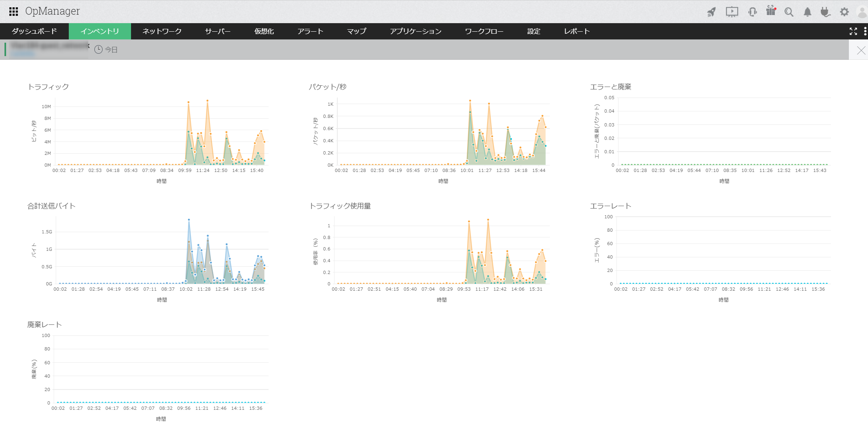Open the ネットワーク menu tab
This screenshot has width=868, height=435.
162,31
